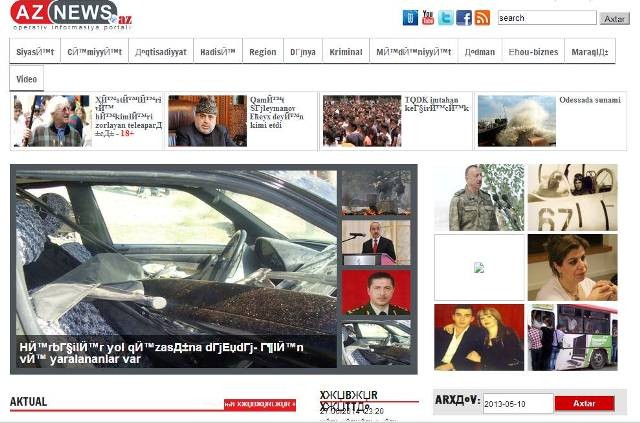
Task: Open the TQDK imtahan crowd article
Action: [362, 121]
